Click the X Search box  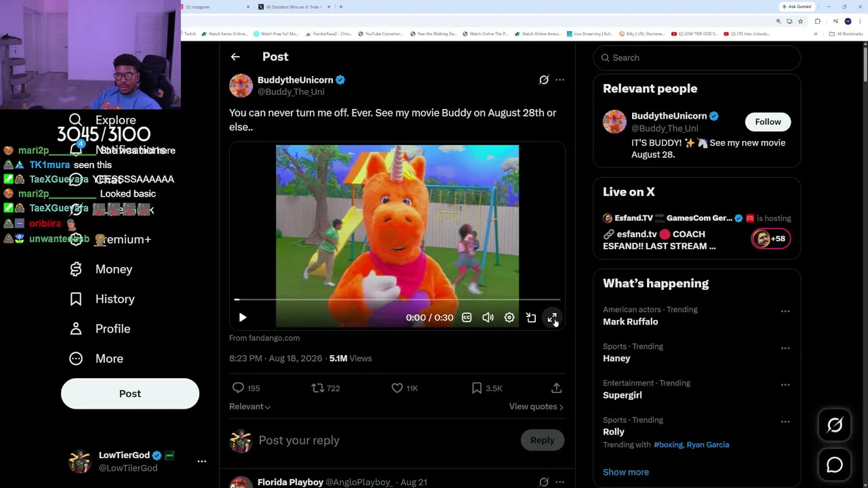point(697,58)
